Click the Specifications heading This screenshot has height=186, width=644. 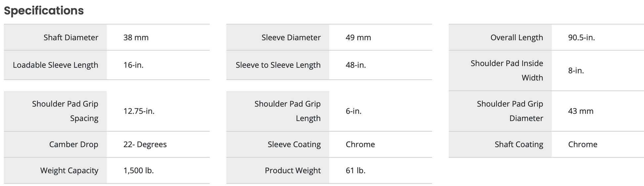(x=44, y=11)
